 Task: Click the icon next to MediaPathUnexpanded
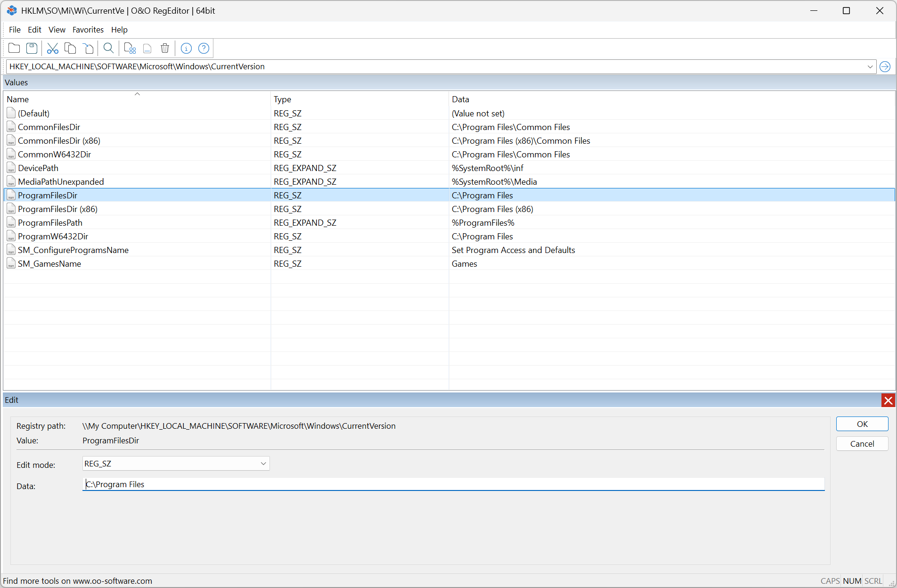point(11,181)
